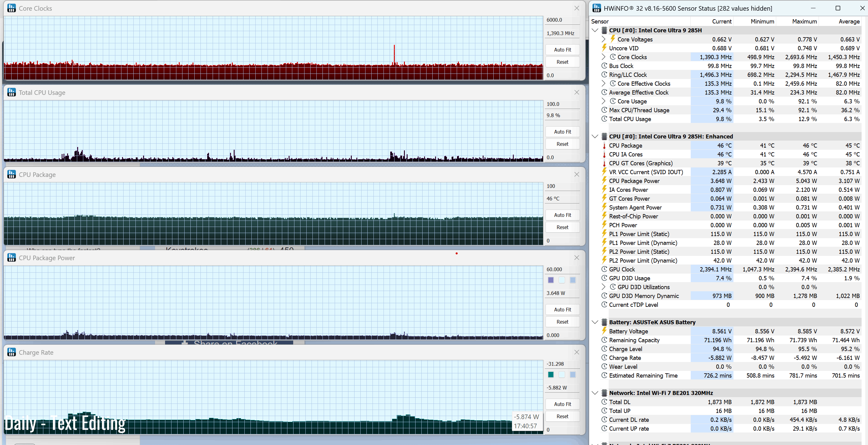This screenshot has width=868, height=445.
Task: Select the GPU D3D Memory Dynamic row
Action: [726, 296]
